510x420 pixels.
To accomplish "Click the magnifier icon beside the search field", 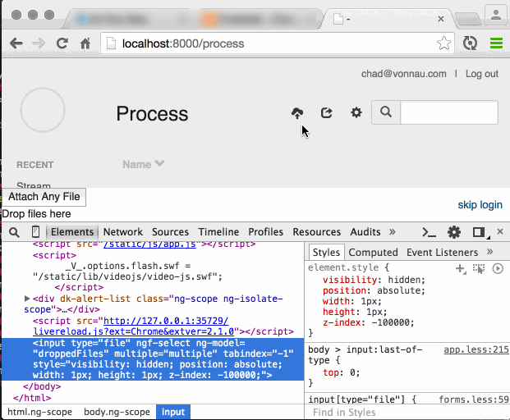I will 386,112.
